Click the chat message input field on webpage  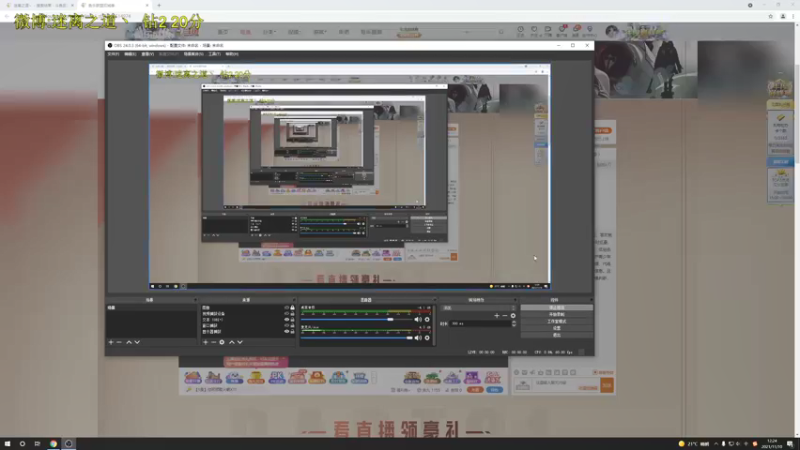(x=566, y=385)
